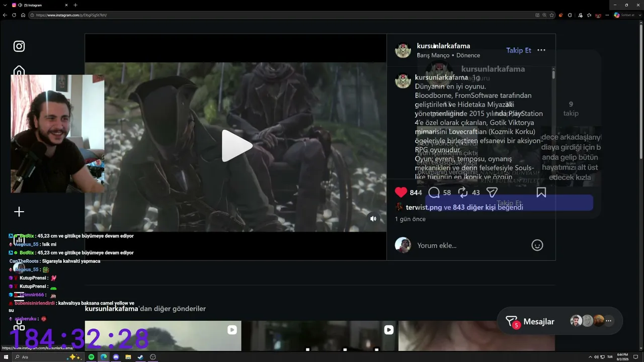The height and width of the screenshot is (362, 644).
Task: Click the taskbar Ara search box
Action: pos(48,357)
